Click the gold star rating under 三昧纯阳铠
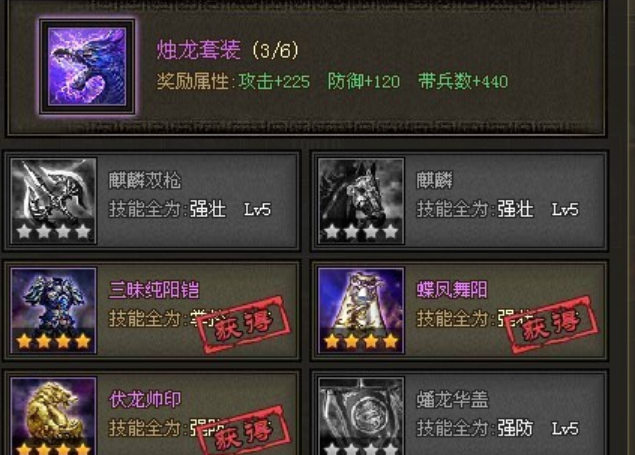Viewport: 635px width, 455px height. (x=53, y=341)
